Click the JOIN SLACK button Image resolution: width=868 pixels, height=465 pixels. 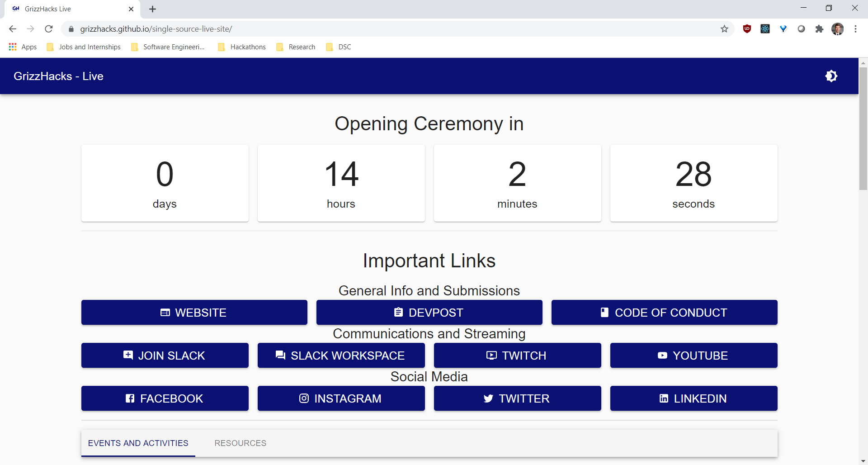165,356
